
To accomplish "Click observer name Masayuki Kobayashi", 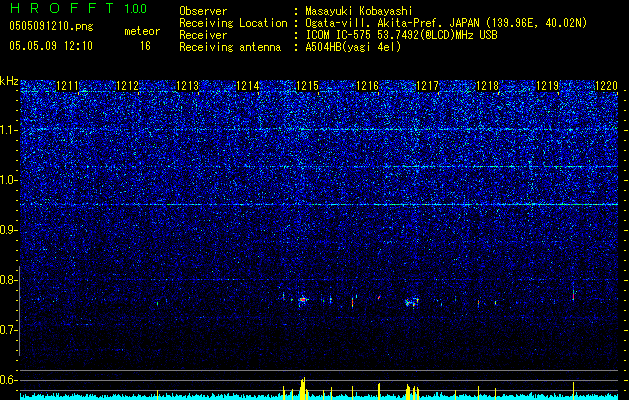I will [359, 11].
